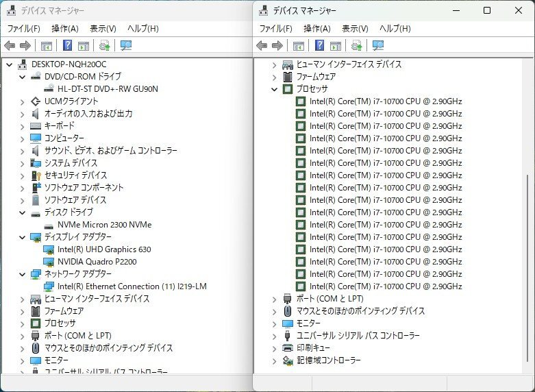Click Scan for hardware changes icon, right window
535x392 pixels.
click(378, 45)
